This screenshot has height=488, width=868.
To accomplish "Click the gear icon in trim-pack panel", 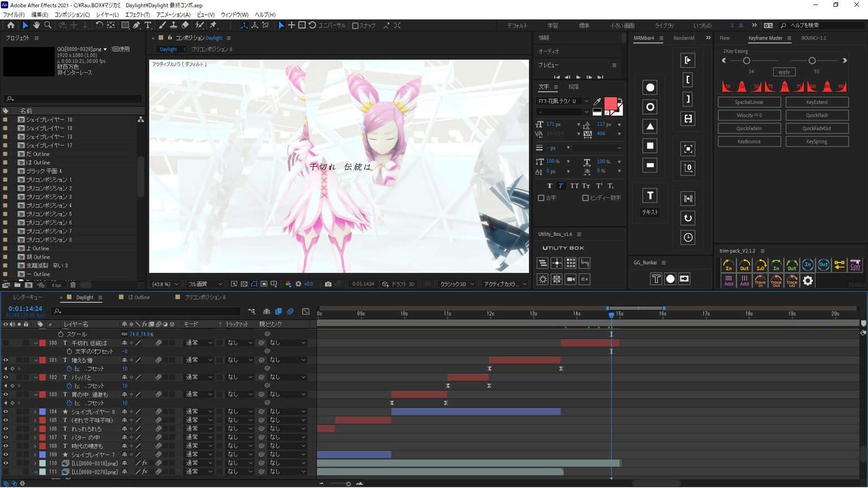I will pos(808,280).
